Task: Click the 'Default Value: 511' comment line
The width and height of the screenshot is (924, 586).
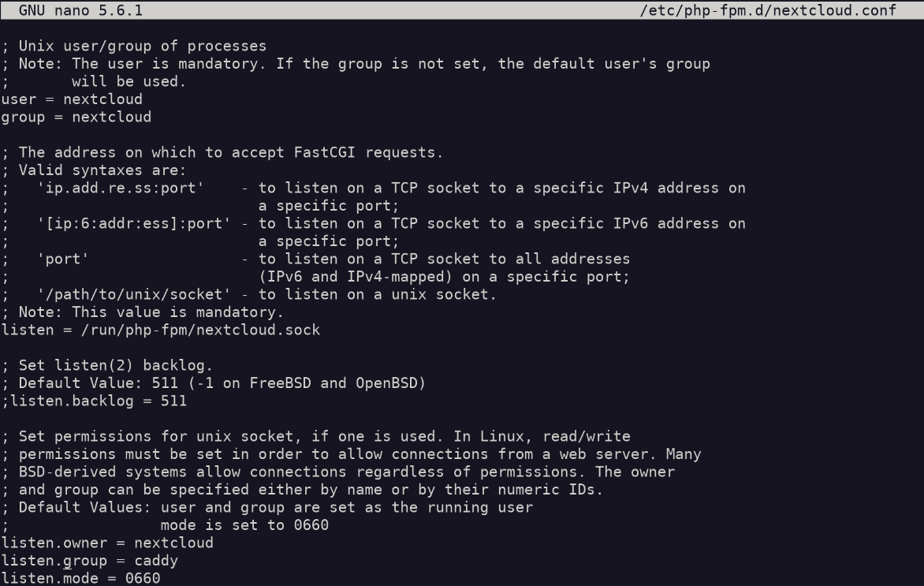Action: 222,383
